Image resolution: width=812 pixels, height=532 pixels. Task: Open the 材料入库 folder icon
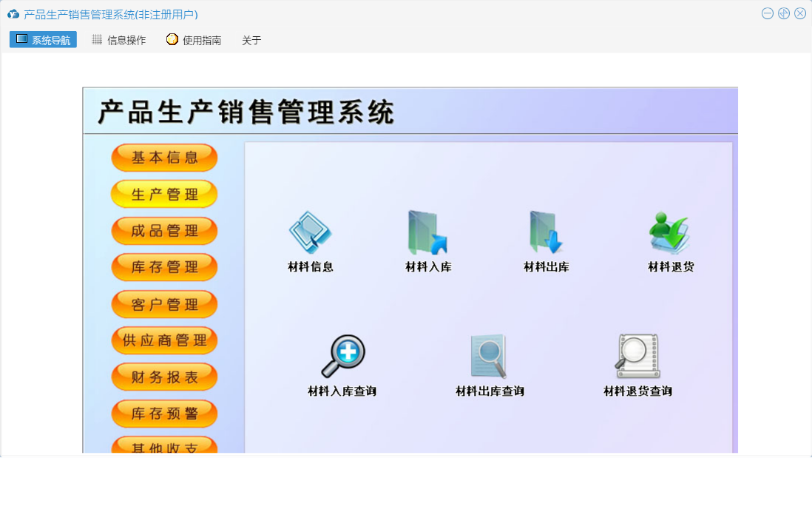(428, 234)
